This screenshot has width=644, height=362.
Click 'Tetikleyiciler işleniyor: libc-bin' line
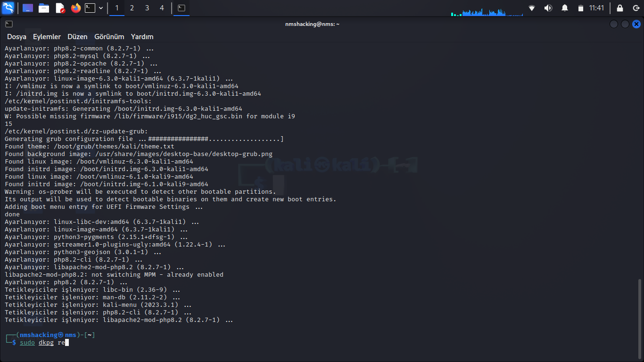pyautogui.click(x=92, y=290)
